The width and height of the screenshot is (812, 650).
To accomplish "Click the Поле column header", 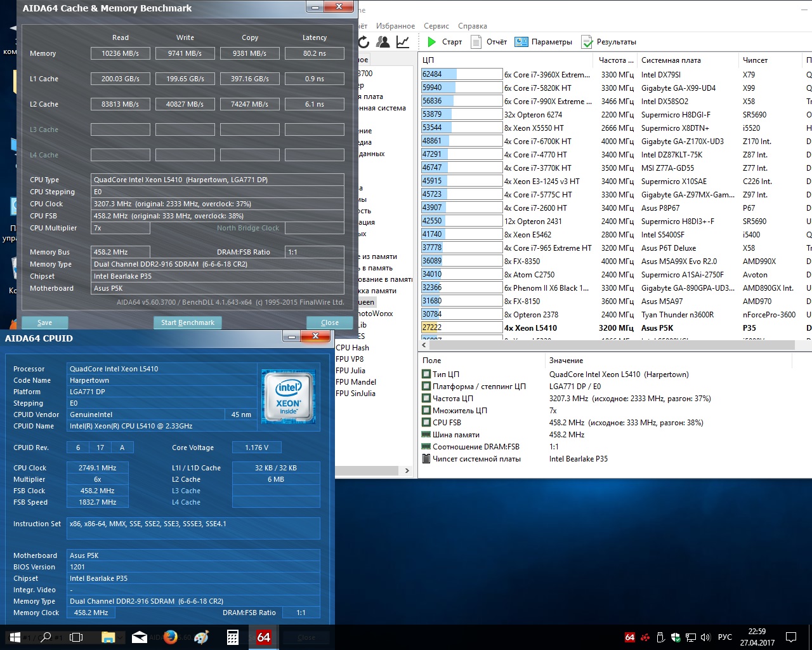I will [481, 361].
